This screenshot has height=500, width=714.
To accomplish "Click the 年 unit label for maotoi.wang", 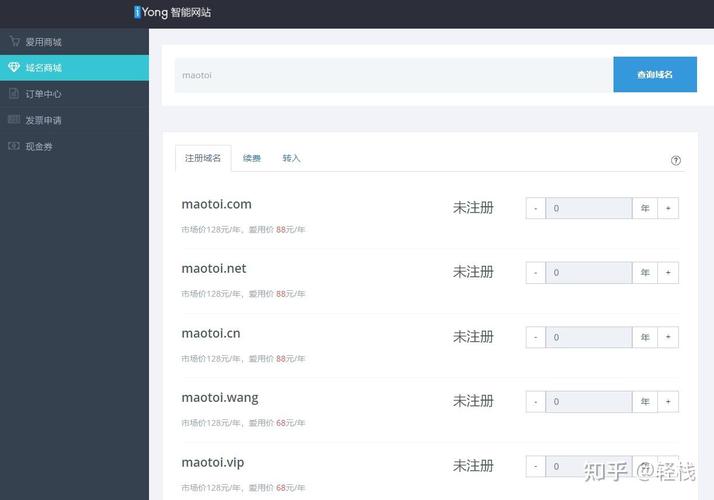I will (645, 402).
